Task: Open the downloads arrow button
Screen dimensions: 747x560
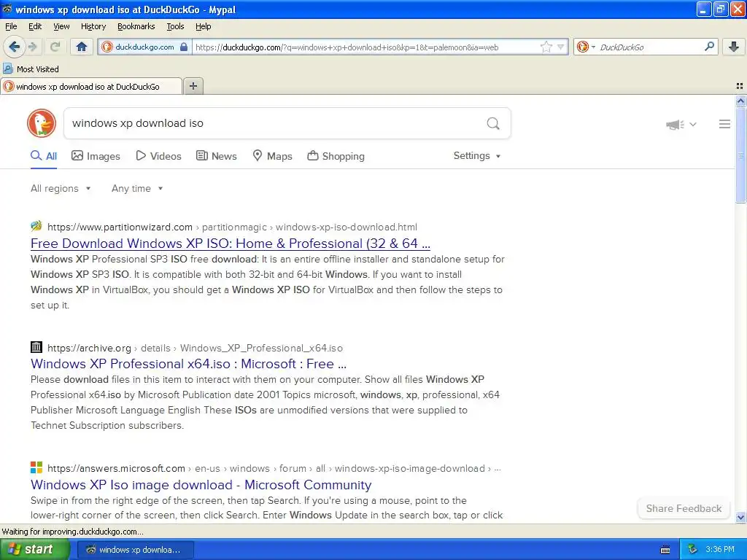Action: tap(734, 47)
